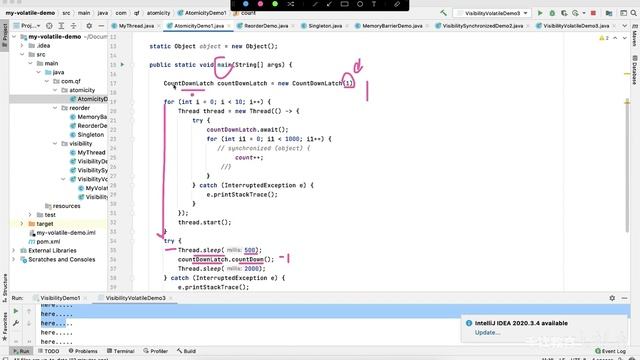Select green color in annotation toolbar
Screen dimensions: 640x360
(x=275, y=4)
